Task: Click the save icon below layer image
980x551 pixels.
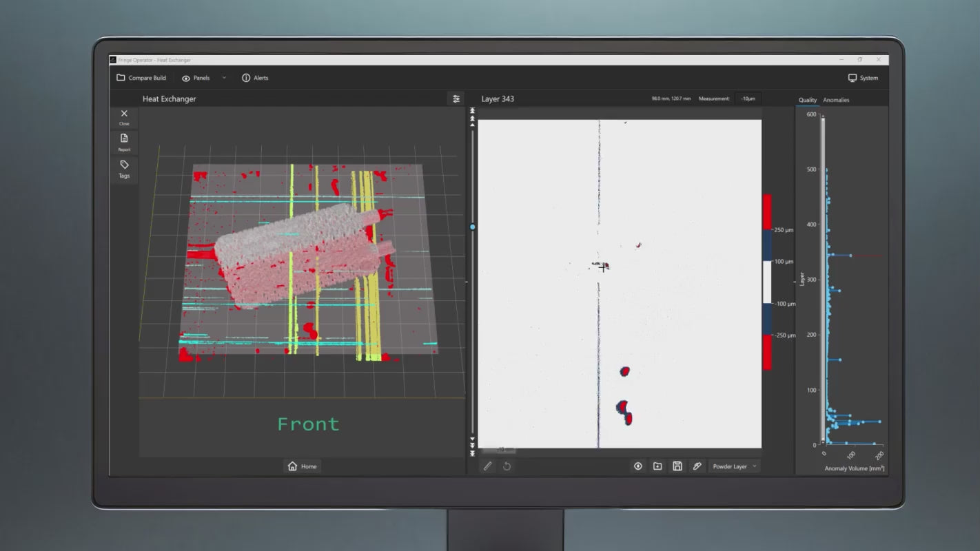Action: tap(677, 466)
